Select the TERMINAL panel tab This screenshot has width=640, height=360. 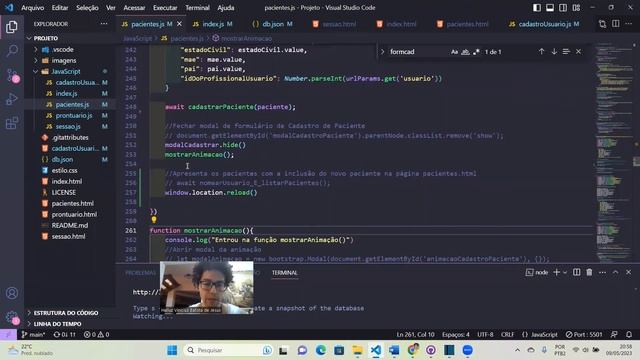(284, 273)
